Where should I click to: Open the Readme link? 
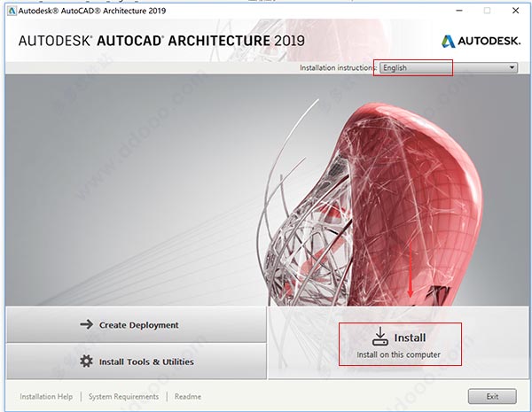click(x=188, y=396)
